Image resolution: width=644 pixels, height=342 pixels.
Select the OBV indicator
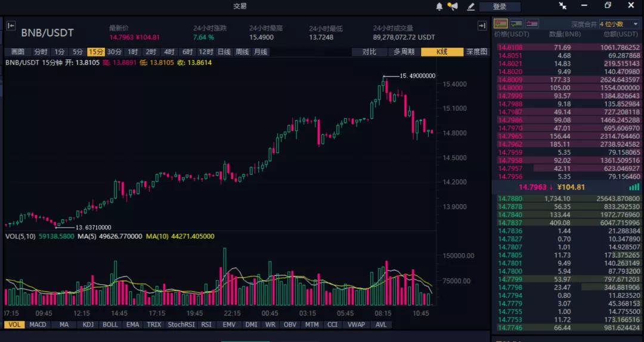click(290, 325)
